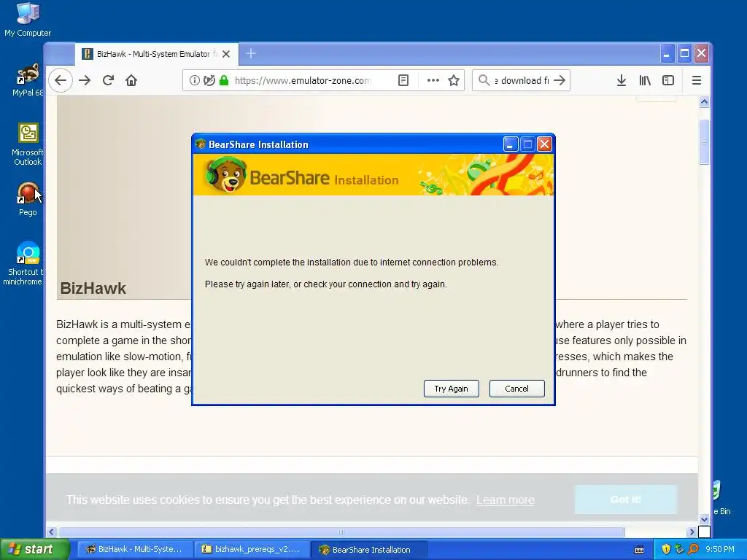
Task: Click the vertical scrollbar thumb
Action: [704, 142]
